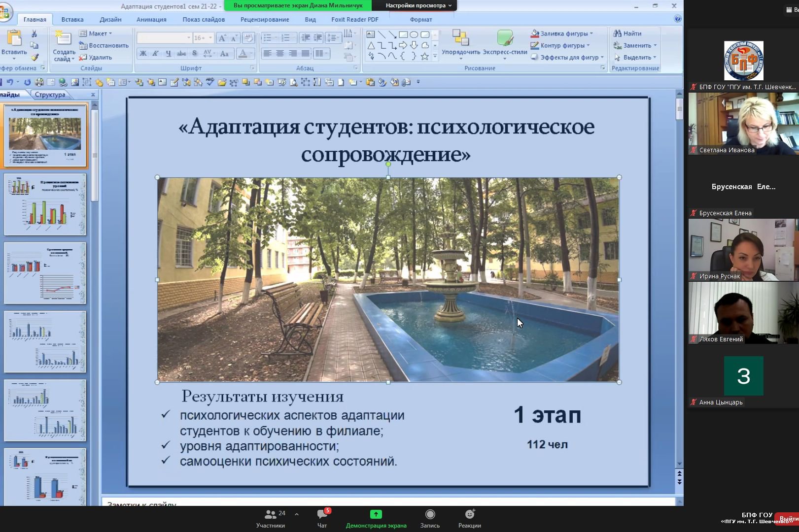Select the triangle shape
Screen dimensions: 799x532
[371, 45]
